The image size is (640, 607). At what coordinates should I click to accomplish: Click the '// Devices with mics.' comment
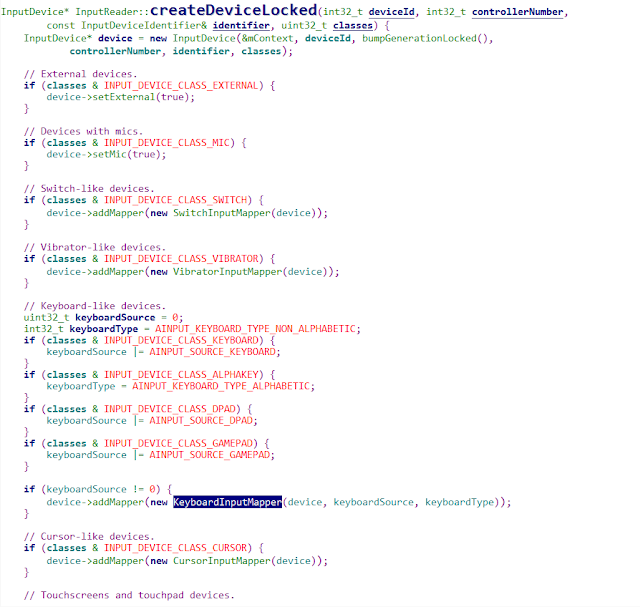(83, 131)
